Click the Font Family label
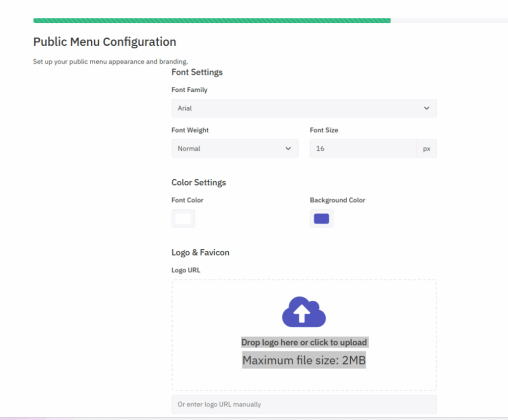 coord(190,90)
